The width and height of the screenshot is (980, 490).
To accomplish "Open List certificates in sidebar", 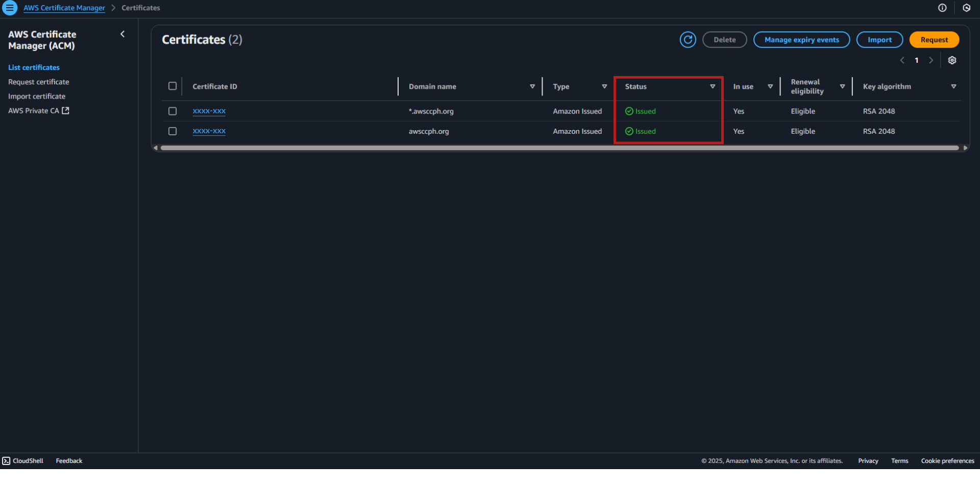I will (x=34, y=67).
